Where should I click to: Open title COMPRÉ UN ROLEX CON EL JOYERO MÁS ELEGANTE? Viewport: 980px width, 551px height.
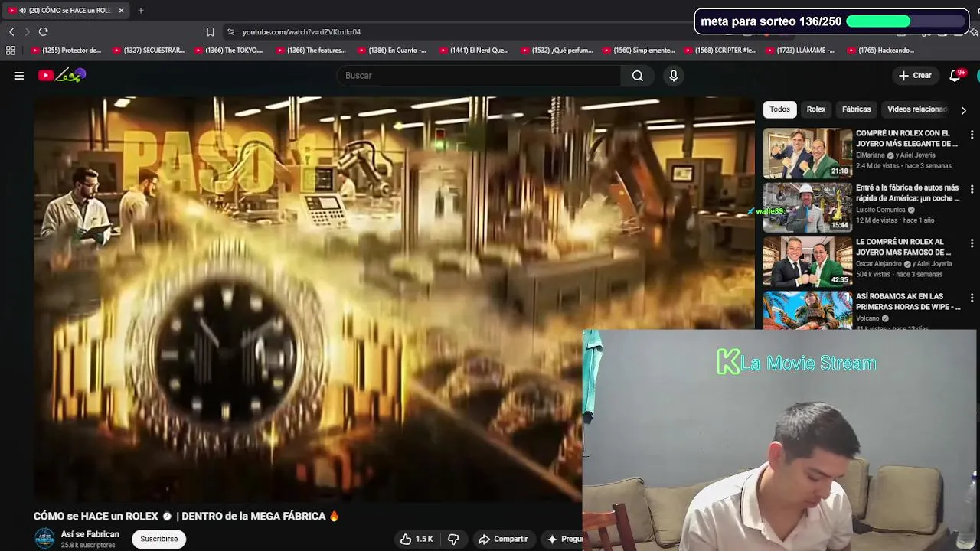[x=906, y=139]
